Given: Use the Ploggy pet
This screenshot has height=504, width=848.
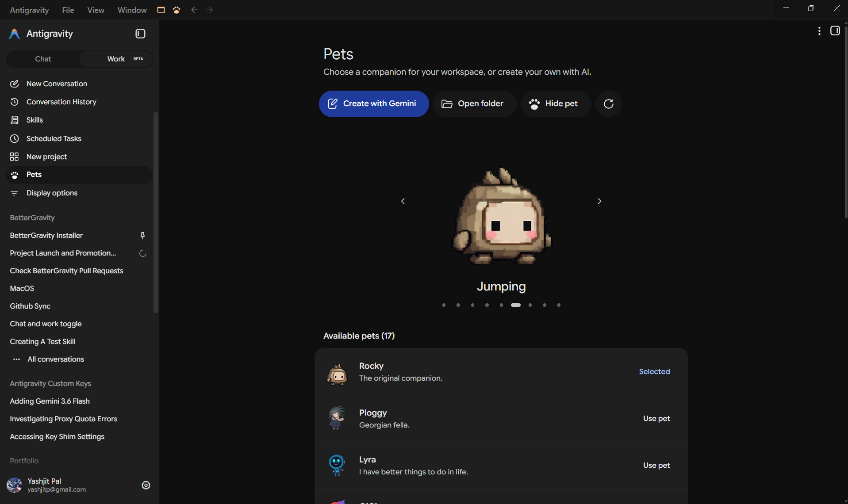Looking at the screenshot, I should [656, 418].
